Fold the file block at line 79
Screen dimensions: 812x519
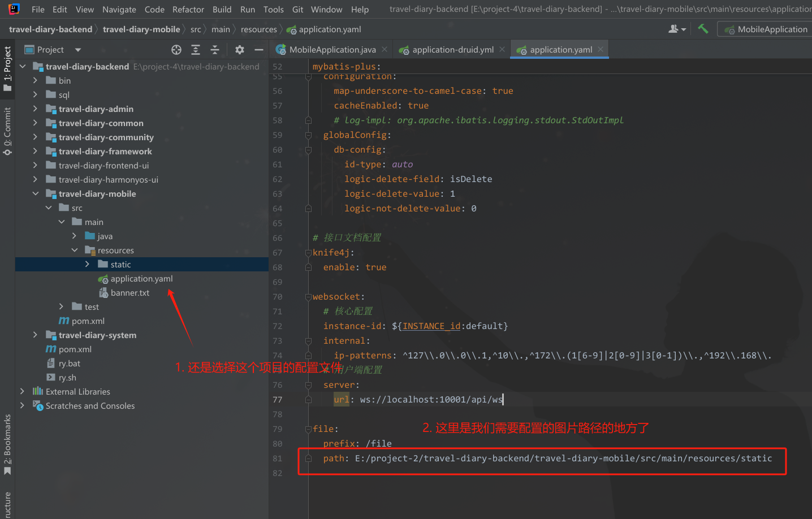point(308,429)
